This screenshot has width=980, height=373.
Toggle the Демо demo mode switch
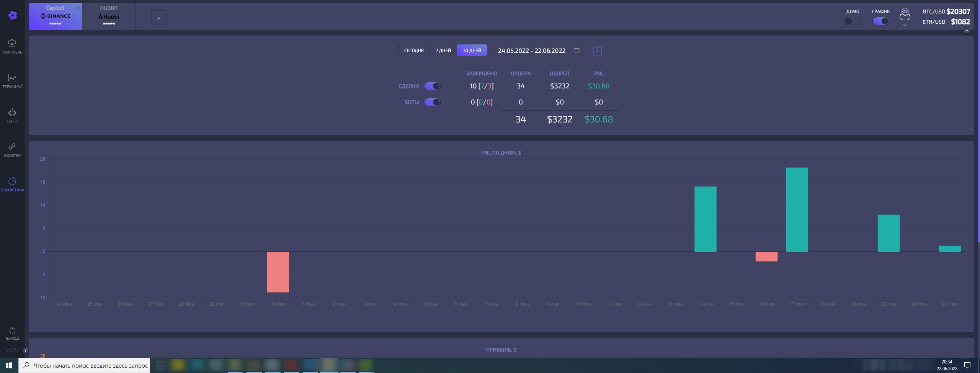[x=853, y=21]
